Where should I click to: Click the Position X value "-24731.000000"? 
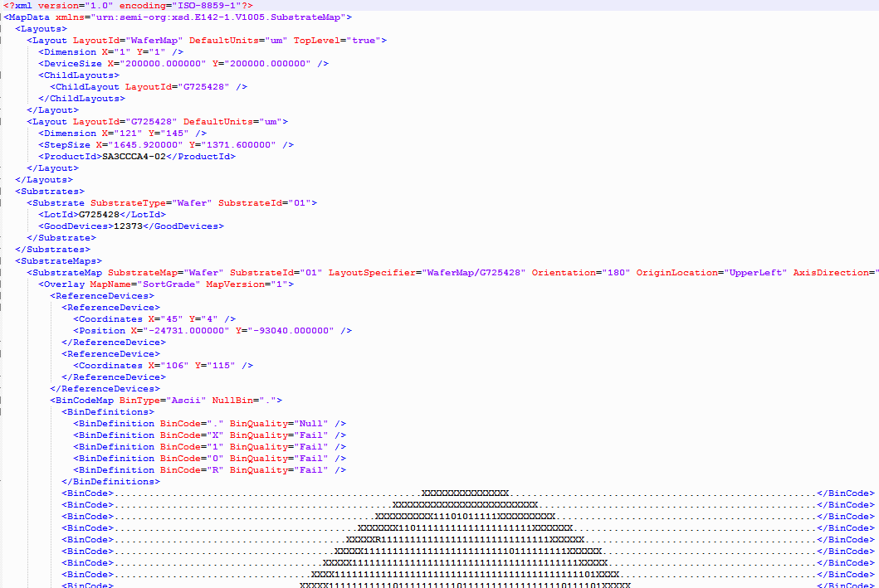(186, 331)
